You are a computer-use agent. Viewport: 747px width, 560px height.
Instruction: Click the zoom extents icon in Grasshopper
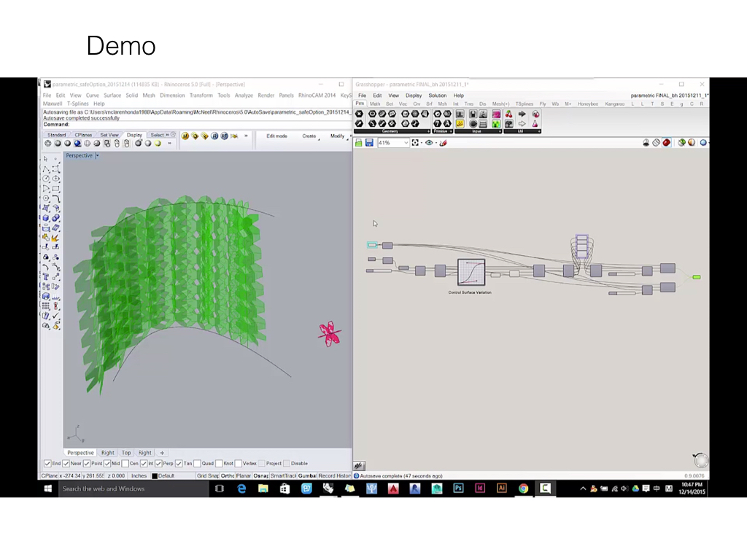pyautogui.click(x=415, y=143)
